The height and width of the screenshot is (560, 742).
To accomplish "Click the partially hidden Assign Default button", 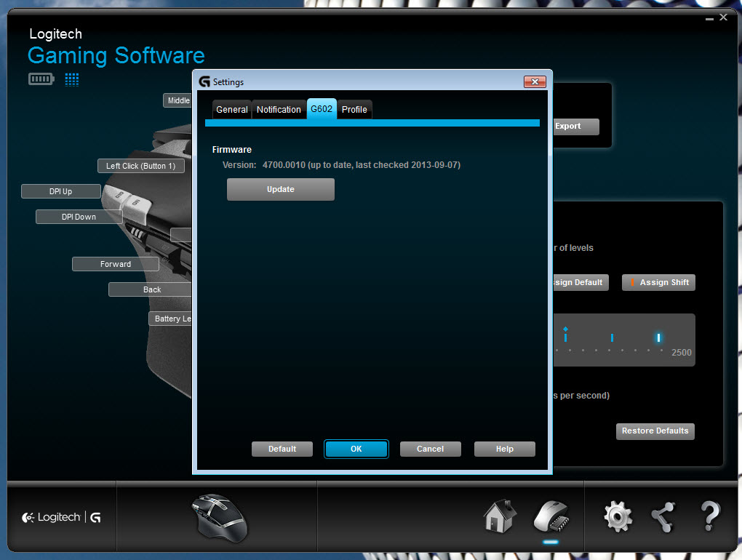I will coord(581,282).
